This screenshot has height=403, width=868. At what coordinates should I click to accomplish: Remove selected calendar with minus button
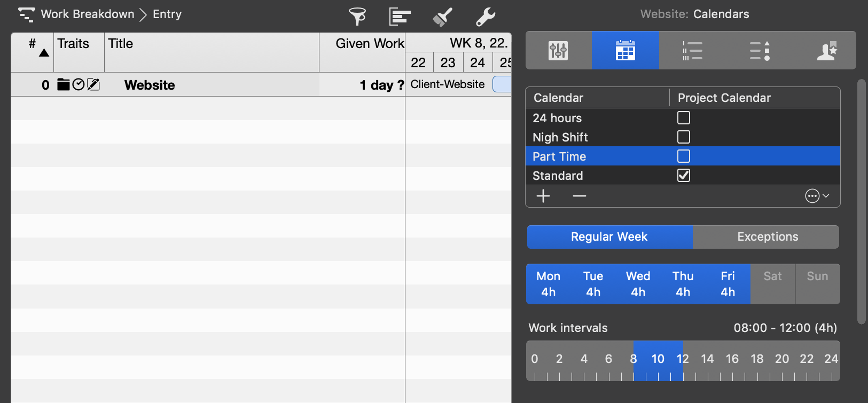pyautogui.click(x=579, y=196)
